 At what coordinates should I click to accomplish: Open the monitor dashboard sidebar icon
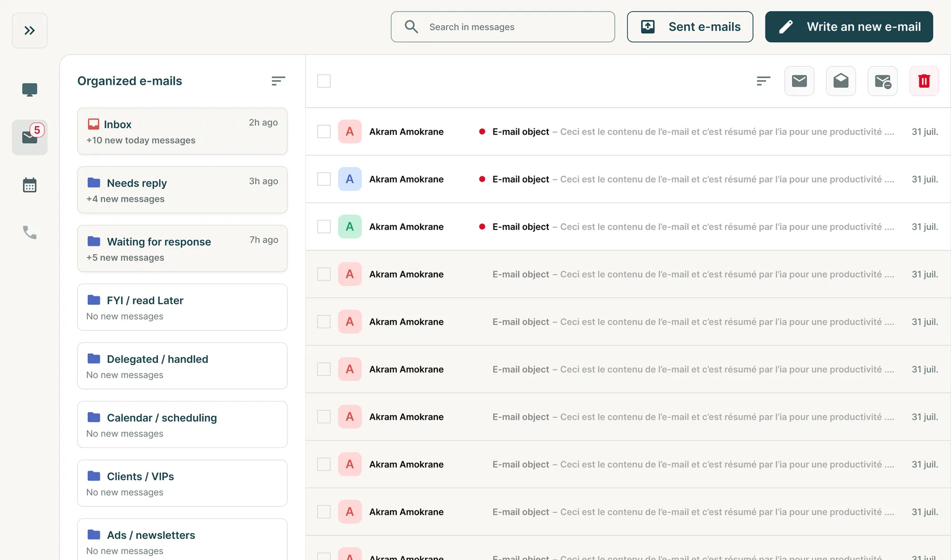pyautogui.click(x=30, y=90)
